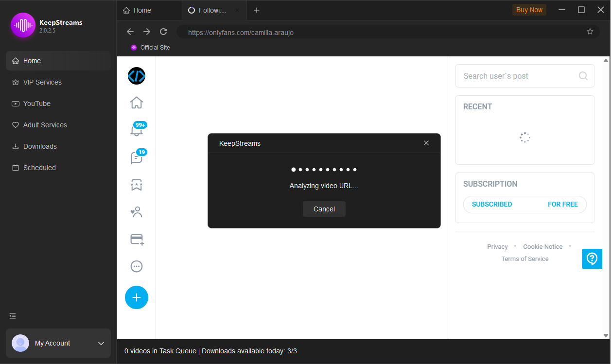Go to Downloads in sidebar

pyautogui.click(x=58, y=146)
